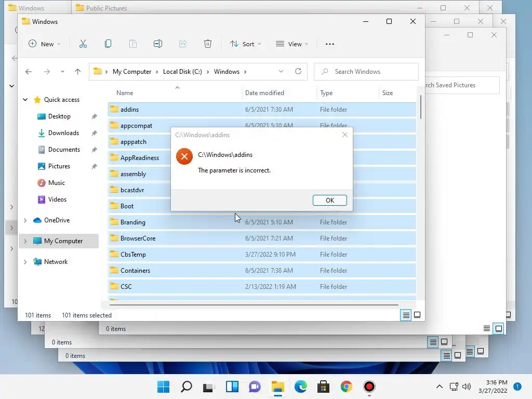Open the See more (three dots) menu
This screenshot has height=399, width=532.
click(x=330, y=44)
